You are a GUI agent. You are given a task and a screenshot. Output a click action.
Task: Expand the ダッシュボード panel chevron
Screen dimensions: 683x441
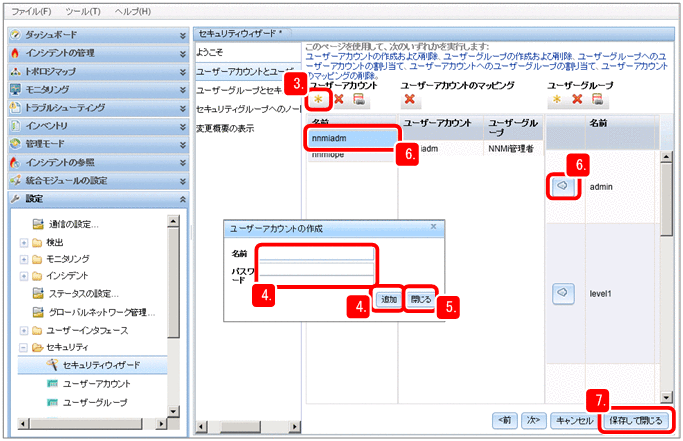click(x=183, y=35)
